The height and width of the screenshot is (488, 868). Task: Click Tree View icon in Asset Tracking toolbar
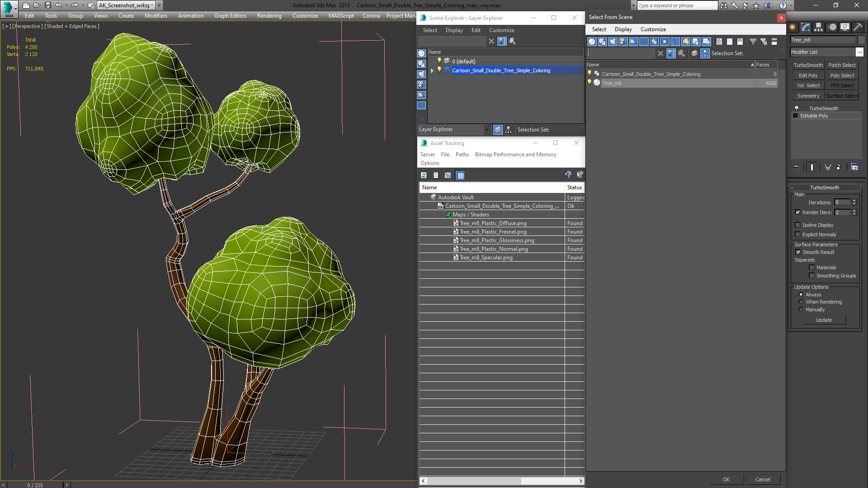click(448, 175)
